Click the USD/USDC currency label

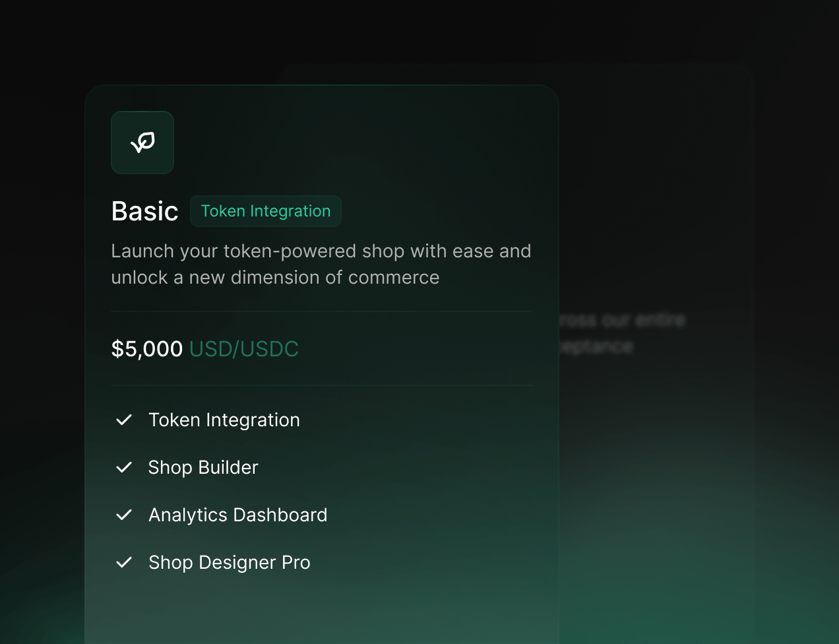click(244, 348)
